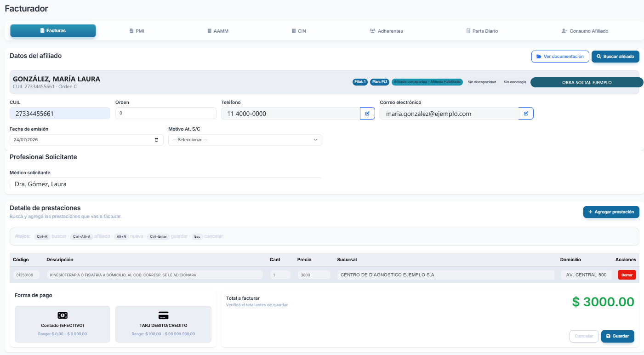Click the Ctrl+Enter shortcut chip

(158, 236)
